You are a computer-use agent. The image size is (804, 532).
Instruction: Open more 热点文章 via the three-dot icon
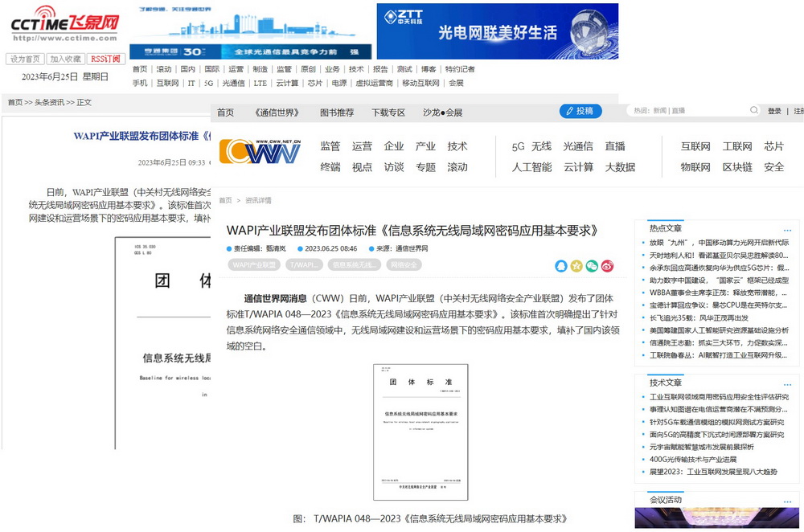[788, 230]
